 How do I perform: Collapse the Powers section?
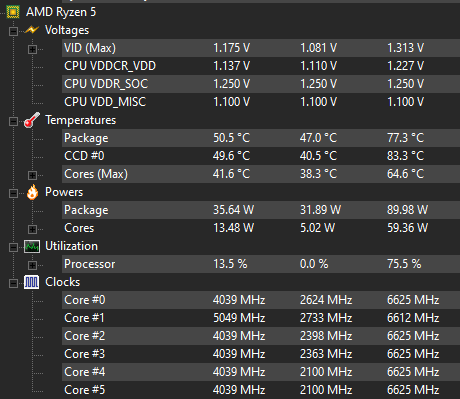(13, 193)
